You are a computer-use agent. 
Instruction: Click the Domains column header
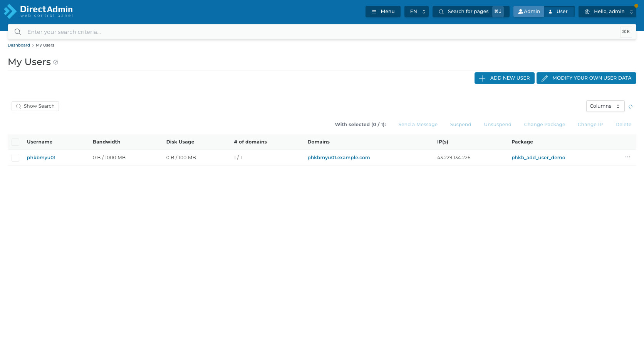point(319,142)
